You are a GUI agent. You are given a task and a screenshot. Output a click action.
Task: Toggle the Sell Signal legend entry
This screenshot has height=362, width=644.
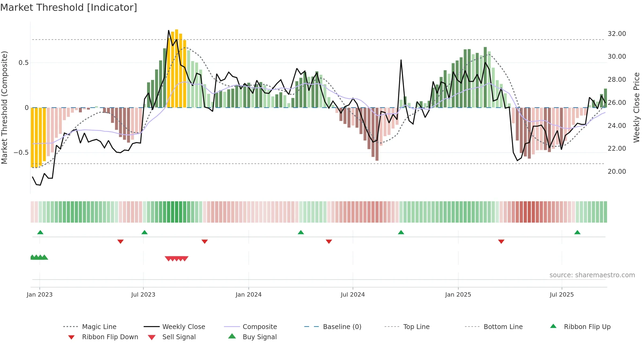tap(172, 337)
